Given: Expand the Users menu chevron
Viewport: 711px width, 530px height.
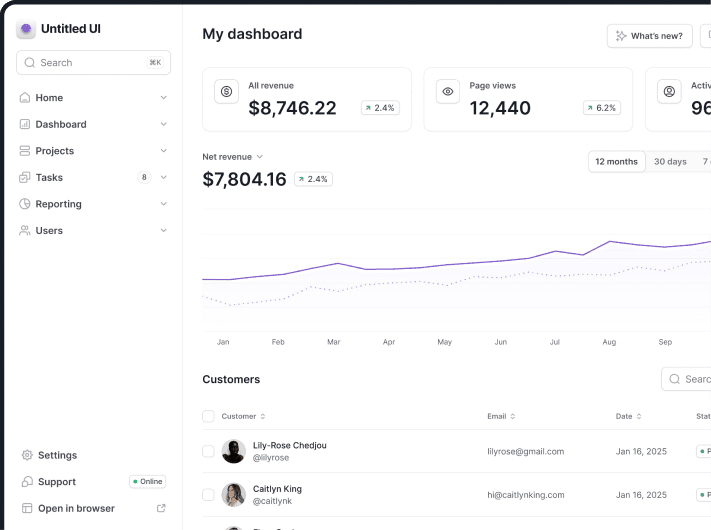Looking at the screenshot, I should point(164,230).
